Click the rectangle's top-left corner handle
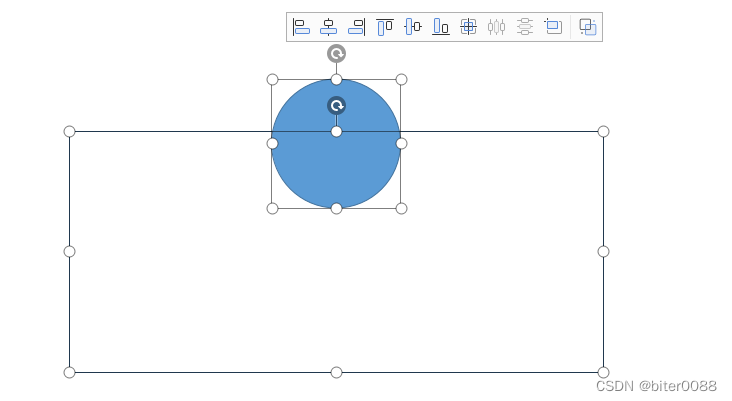732x401 pixels. 69,131
